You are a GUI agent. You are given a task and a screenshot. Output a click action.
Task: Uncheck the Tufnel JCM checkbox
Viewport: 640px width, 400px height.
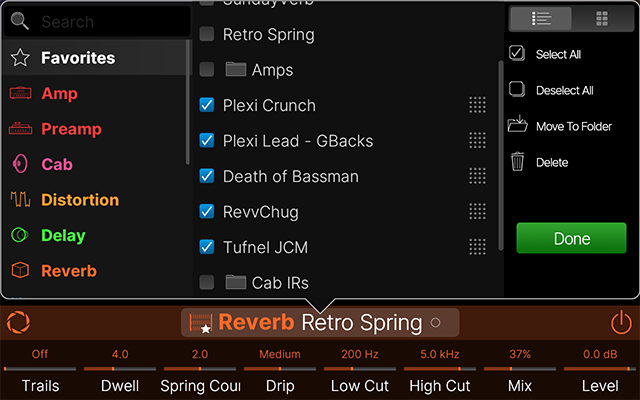[207, 247]
